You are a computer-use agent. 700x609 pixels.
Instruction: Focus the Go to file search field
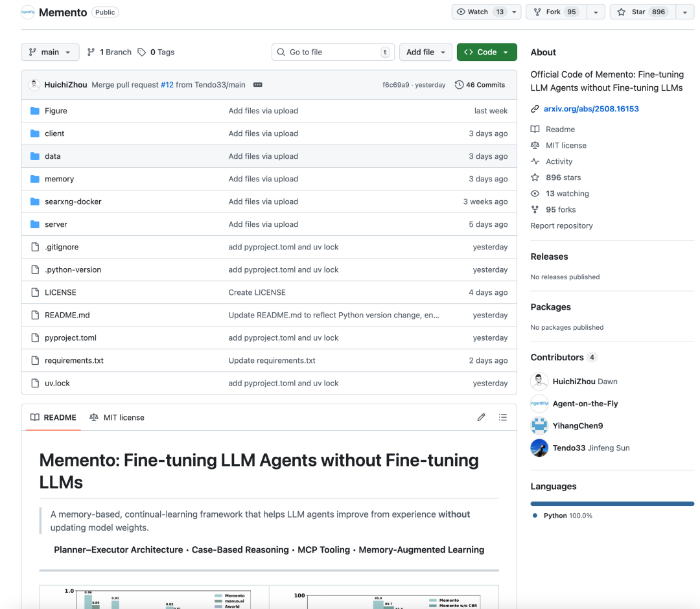tap(333, 52)
